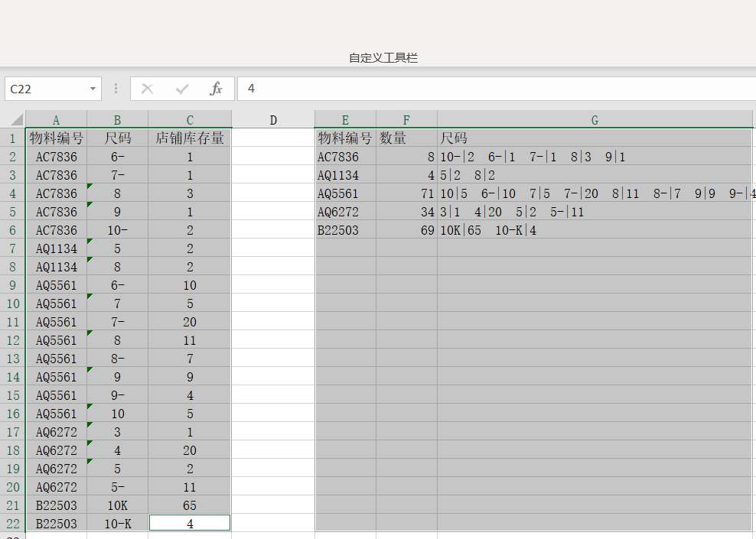The width and height of the screenshot is (756, 539).
Task: Select cell E4 AQ5561
Action: [x=345, y=193]
